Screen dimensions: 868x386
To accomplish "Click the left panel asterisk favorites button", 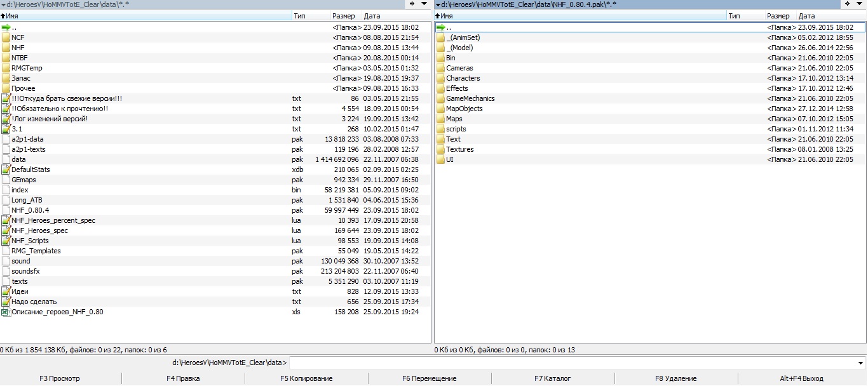I will coord(413,4).
